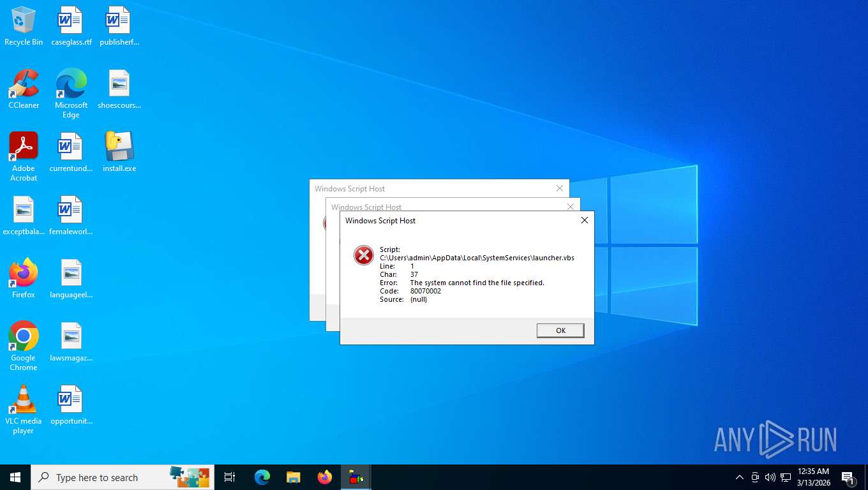868x490 pixels.
Task: Select the publisherf... Word document icon
Action: [x=119, y=26]
